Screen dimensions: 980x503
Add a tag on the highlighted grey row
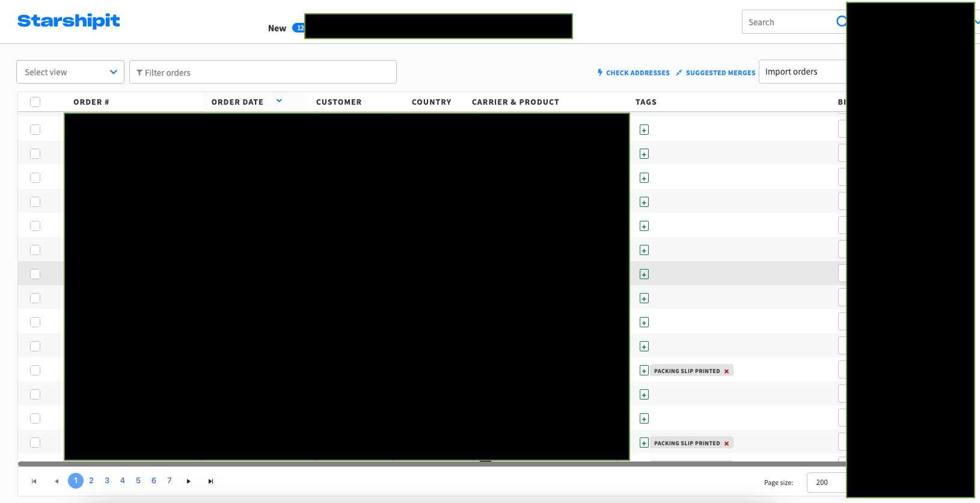click(x=645, y=274)
